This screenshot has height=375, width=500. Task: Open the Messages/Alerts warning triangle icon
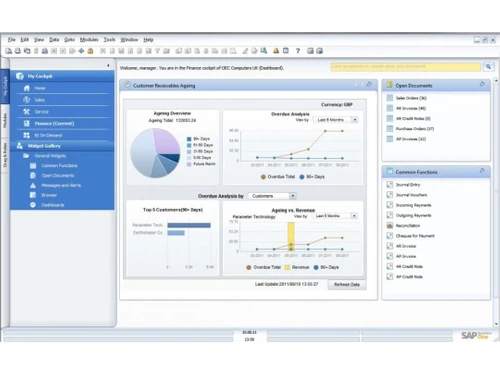click(276, 51)
